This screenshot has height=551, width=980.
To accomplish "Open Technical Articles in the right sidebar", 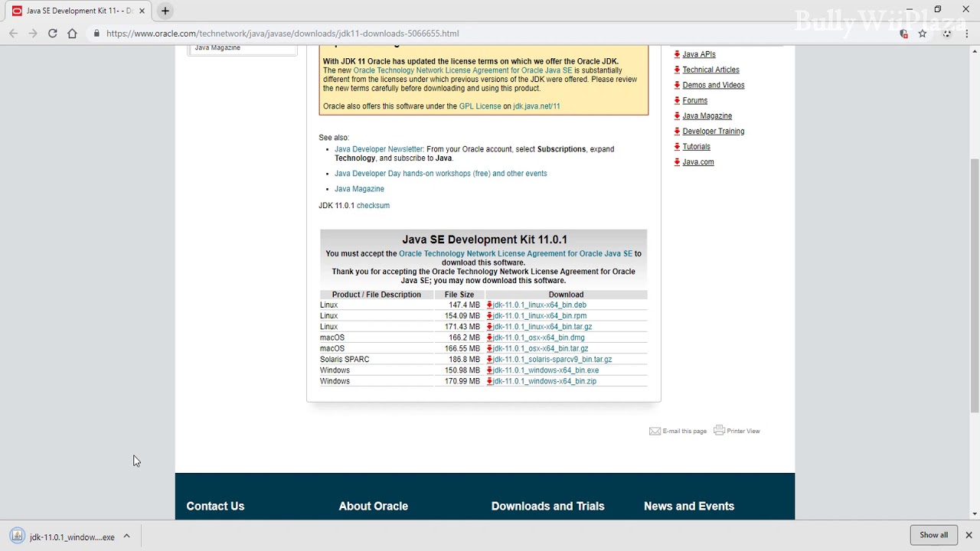I will 710,70.
